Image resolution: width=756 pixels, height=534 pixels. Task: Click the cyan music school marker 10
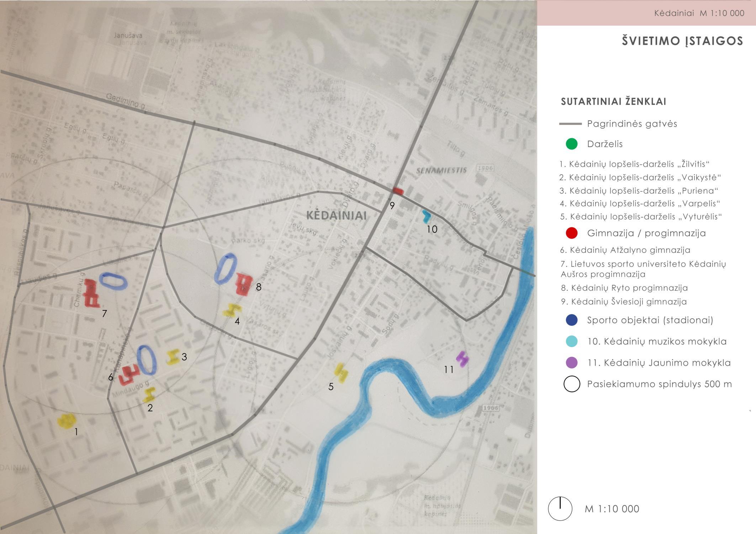coord(426,216)
